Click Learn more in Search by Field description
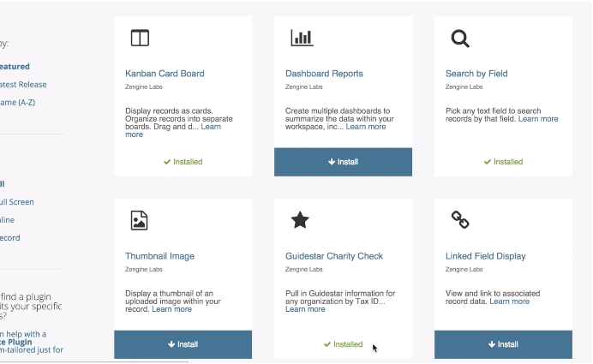The width and height of the screenshot is (593, 364). click(x=538, y=119)
